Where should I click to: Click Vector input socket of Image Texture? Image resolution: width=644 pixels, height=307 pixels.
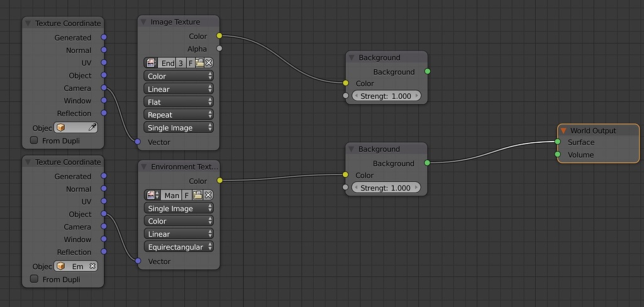point(138,142)
